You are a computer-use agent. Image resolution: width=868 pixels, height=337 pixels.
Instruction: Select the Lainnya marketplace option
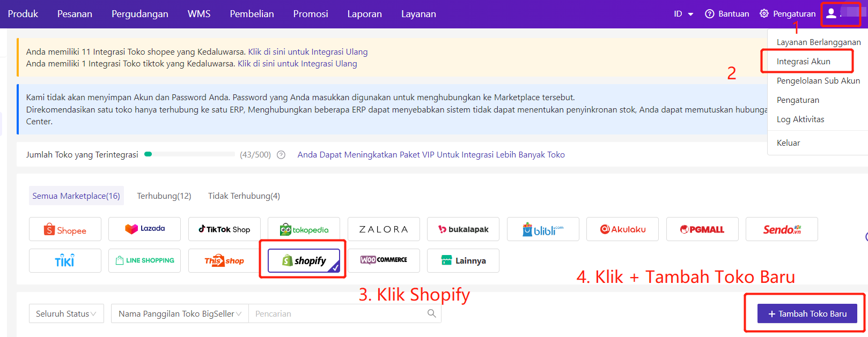(463, 261)
